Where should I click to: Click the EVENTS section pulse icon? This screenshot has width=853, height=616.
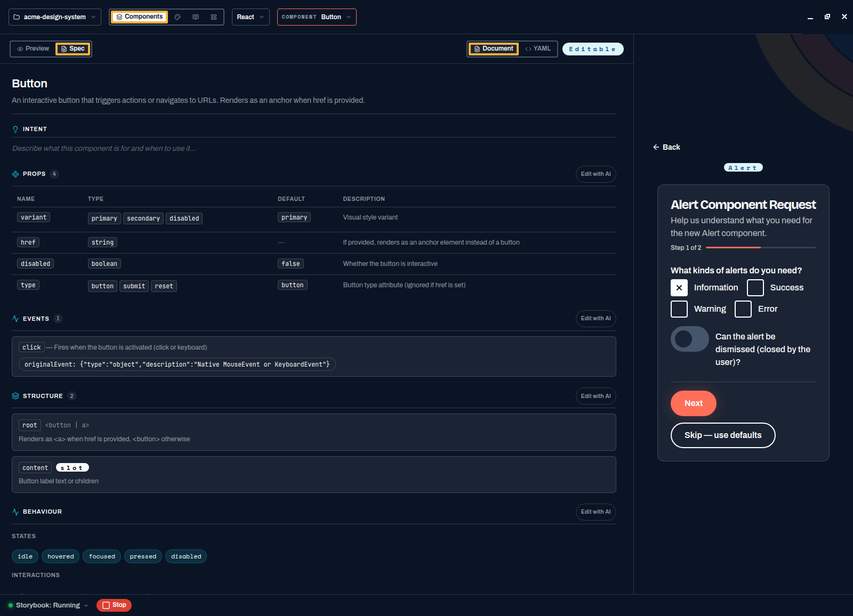tap(15, 319)
